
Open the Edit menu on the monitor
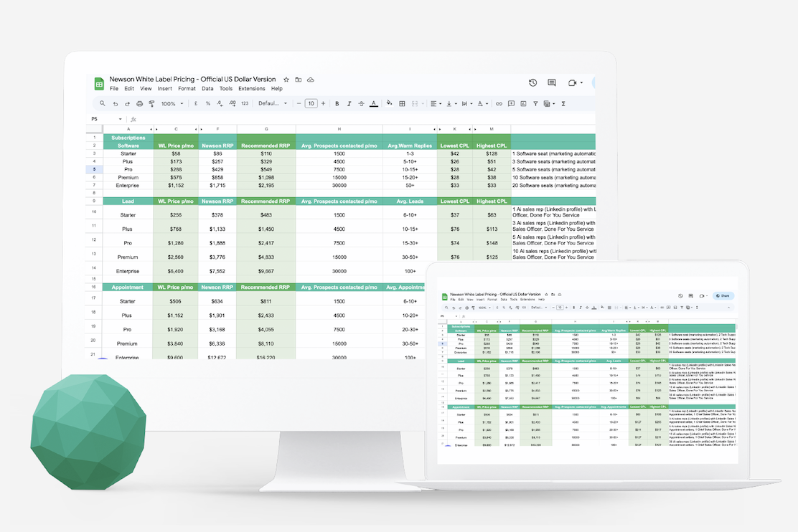point(129,88)
